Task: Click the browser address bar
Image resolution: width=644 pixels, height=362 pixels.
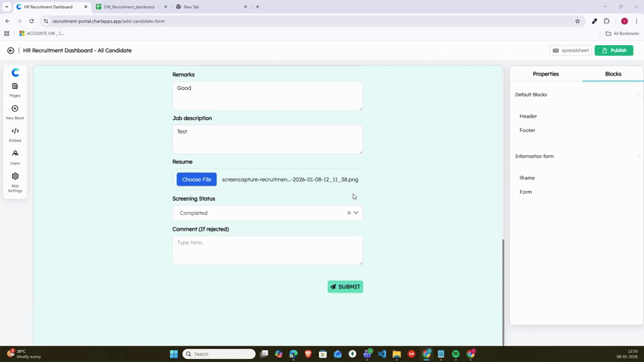Action: coord(312,21)
